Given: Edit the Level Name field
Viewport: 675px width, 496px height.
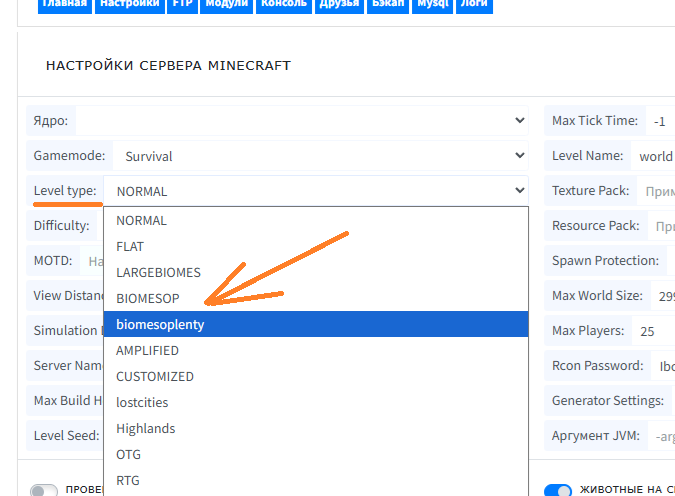Looking at the screenshot, I should [x=653, y=156].
